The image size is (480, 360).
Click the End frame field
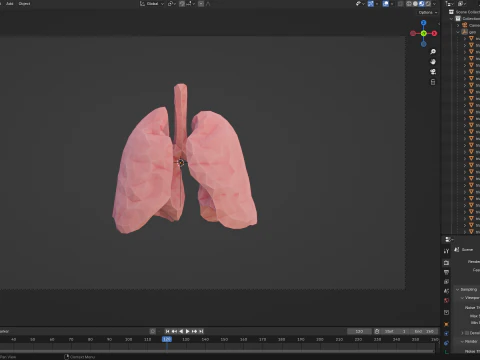pyautogui.click(x=424, y=331)
